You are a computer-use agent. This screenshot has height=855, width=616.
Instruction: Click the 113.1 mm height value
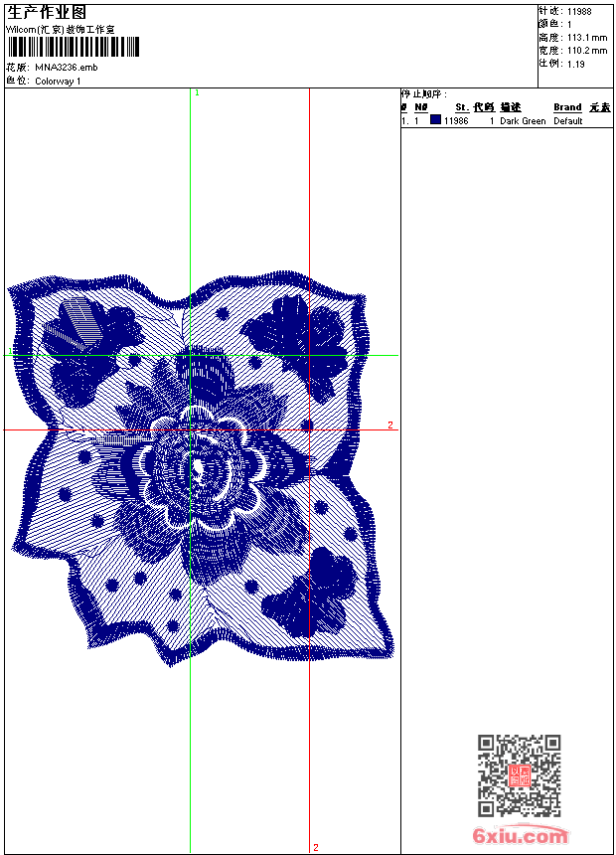(x=587, y=38)
